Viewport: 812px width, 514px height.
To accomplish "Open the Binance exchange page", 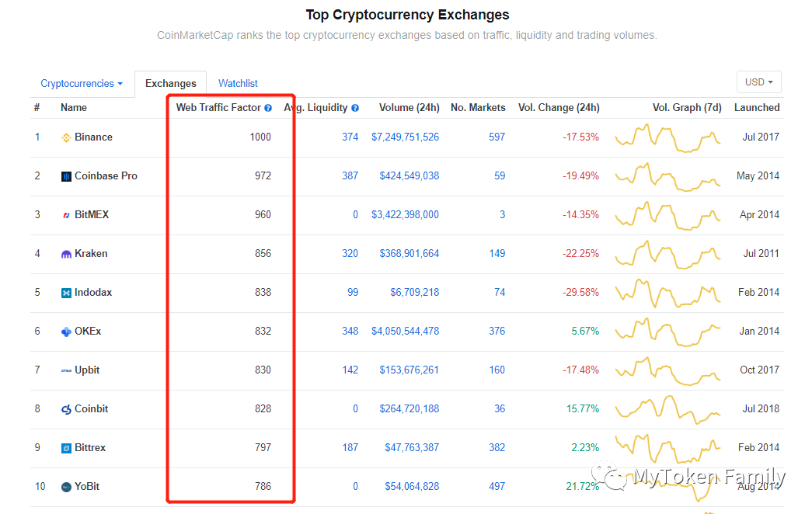I will tap(93, 137).
